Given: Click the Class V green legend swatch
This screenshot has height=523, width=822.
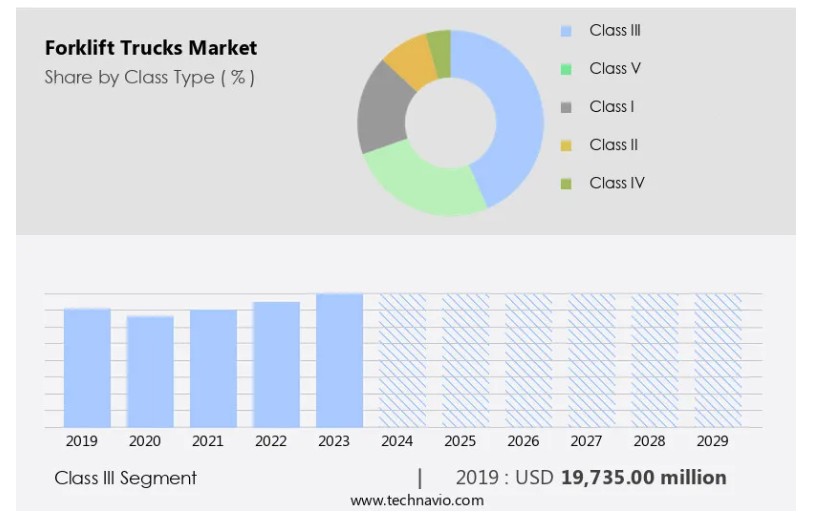Looking at the screenshot, I should (566, 69).
